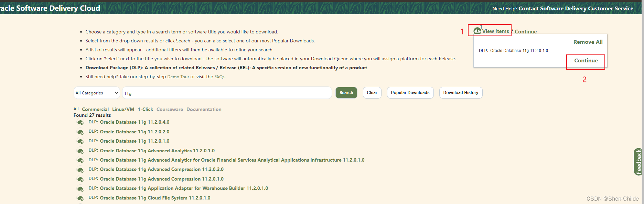
Task: Click the Clear button
Action: tap(372, 93)
